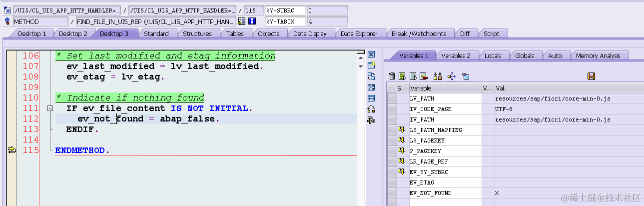Click the edit icon of LS_PAGEKEY row
Viewport: 644px width, 206px height.
tap(402, 140)
